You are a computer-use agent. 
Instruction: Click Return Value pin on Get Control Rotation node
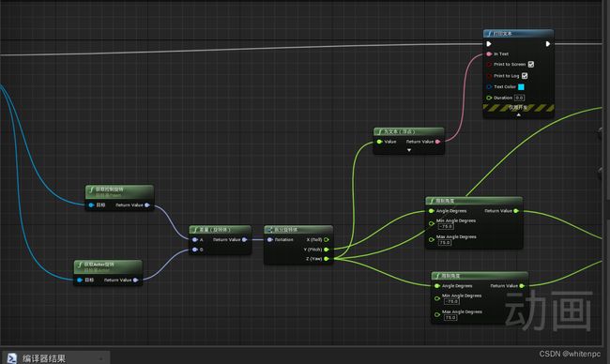(147, 205)
